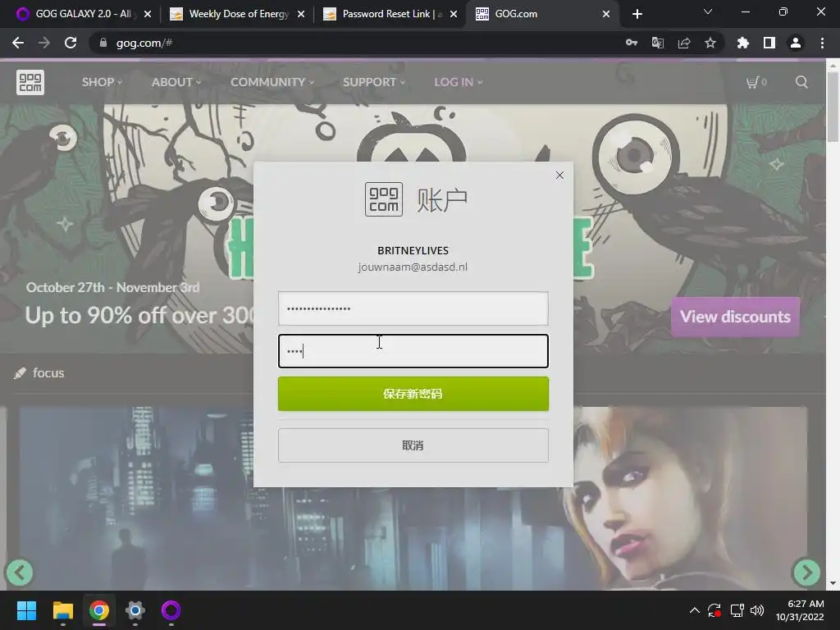
Task: Reload the page
Action: 71,43
